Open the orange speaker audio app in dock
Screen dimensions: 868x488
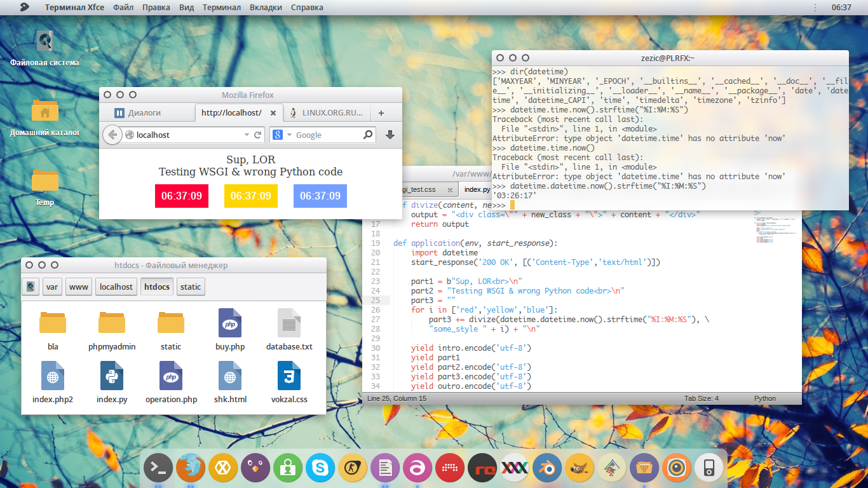pyautogui.click(x=677, y=469)
